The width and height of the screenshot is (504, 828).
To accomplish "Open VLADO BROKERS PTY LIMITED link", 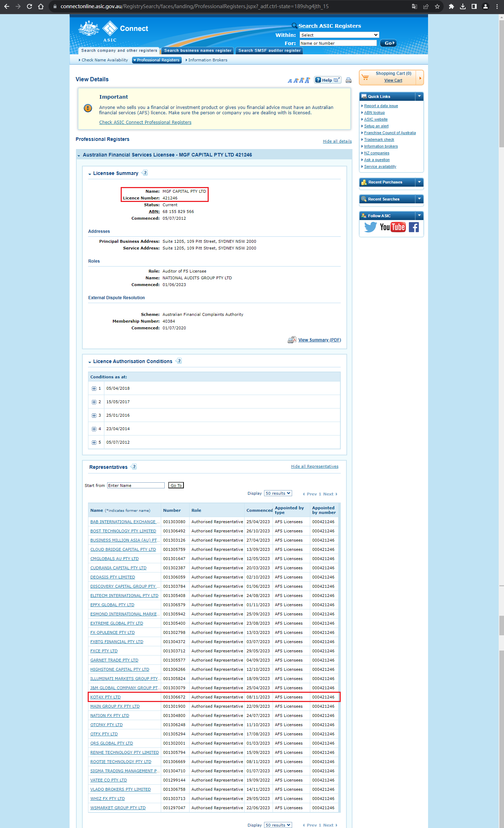I will coord(120,789).
